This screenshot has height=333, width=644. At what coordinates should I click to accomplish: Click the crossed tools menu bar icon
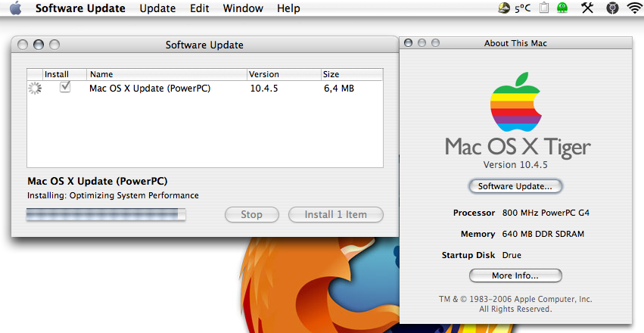coord(587,8)
